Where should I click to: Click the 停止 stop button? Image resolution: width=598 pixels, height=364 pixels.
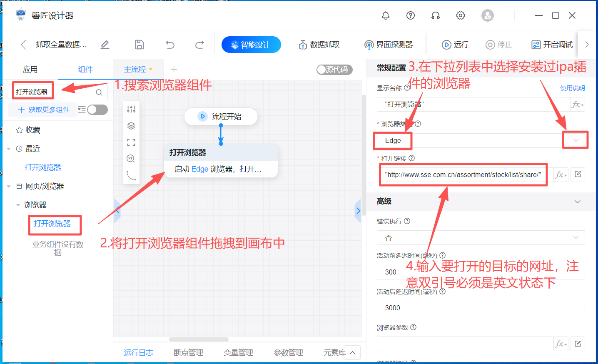click(x=499, y=45)
